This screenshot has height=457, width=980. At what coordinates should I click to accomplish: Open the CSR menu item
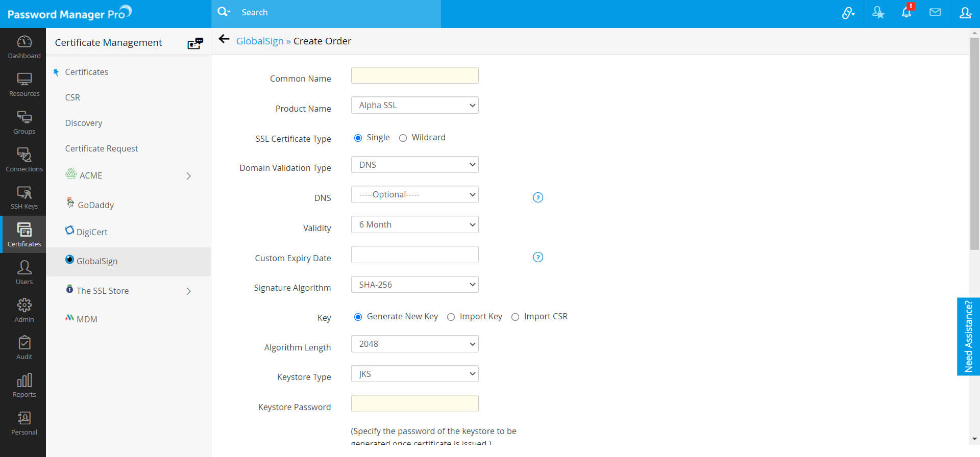tap(72, 97)
